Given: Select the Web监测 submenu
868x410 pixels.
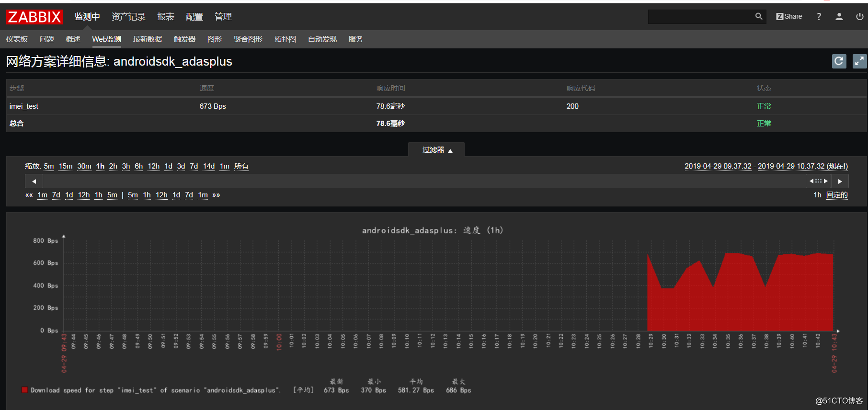Looking at the screenshot, I should tap(106, 39).
